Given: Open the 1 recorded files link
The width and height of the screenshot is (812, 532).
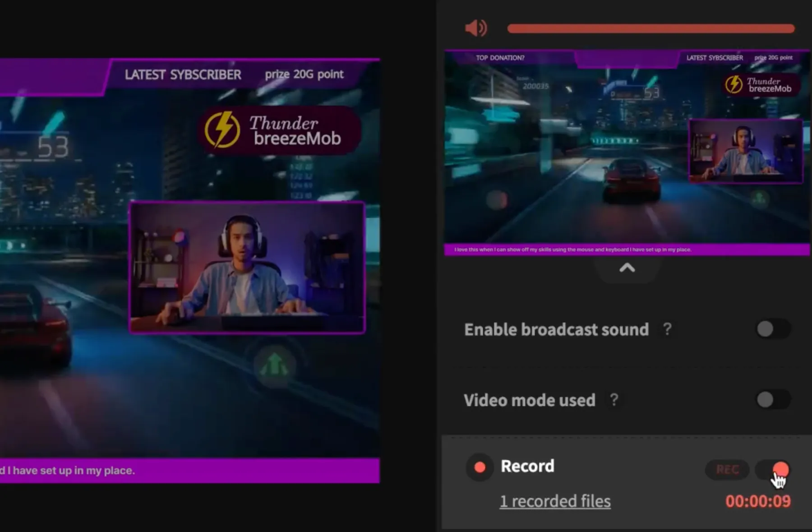Looking at the screenshot, I should coord(555,501).
